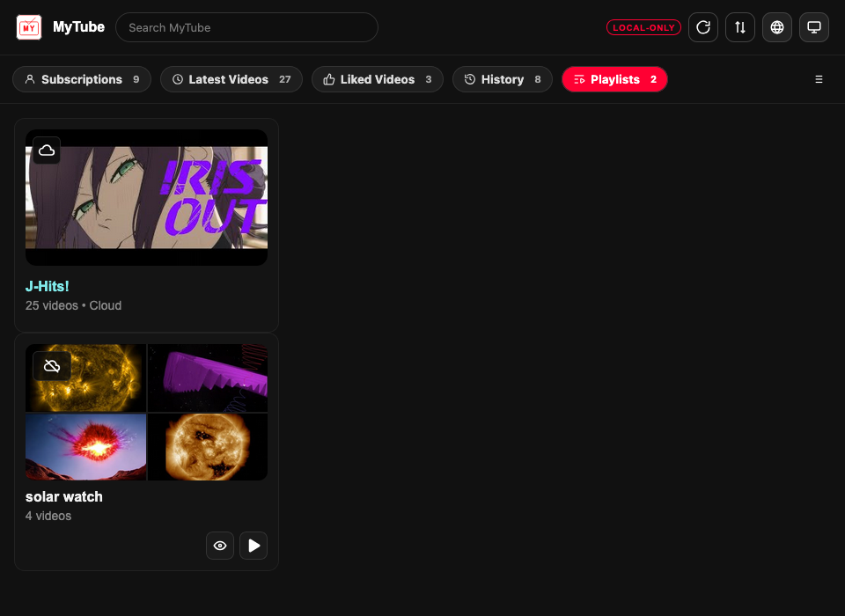Click the cloud icon on J-Hits! thumbnail

(47, 150)
